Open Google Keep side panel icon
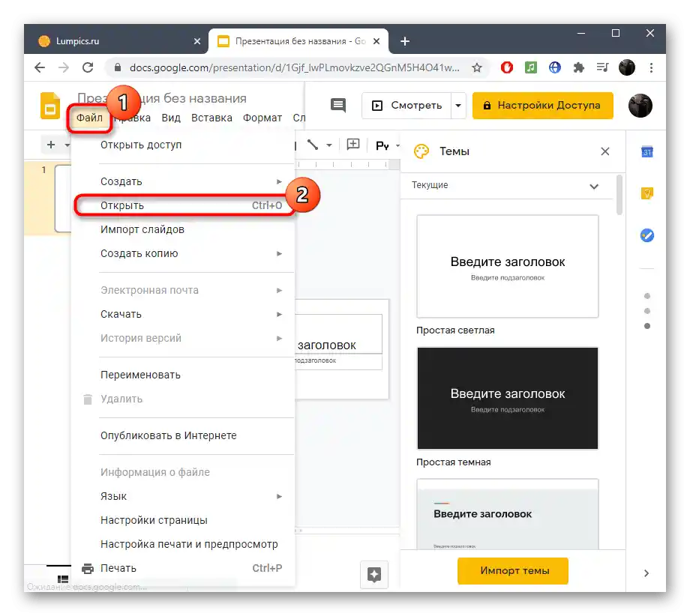 point(646,193)
